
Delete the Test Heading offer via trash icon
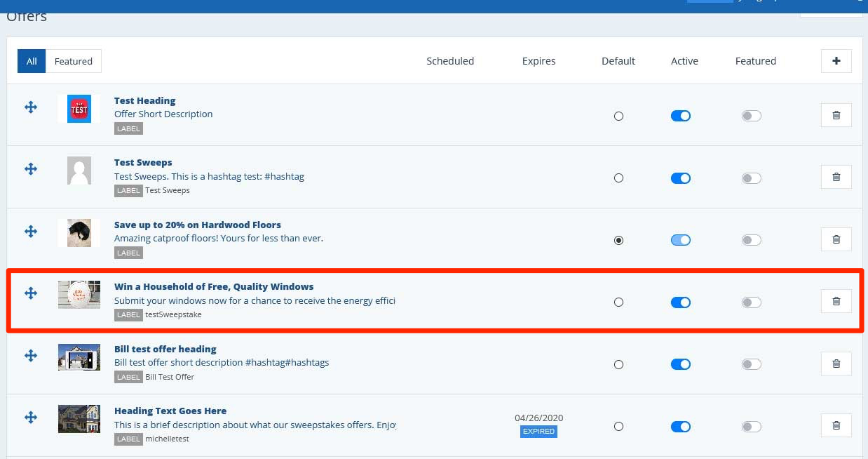pyautogui.click(x=836, y=115)
